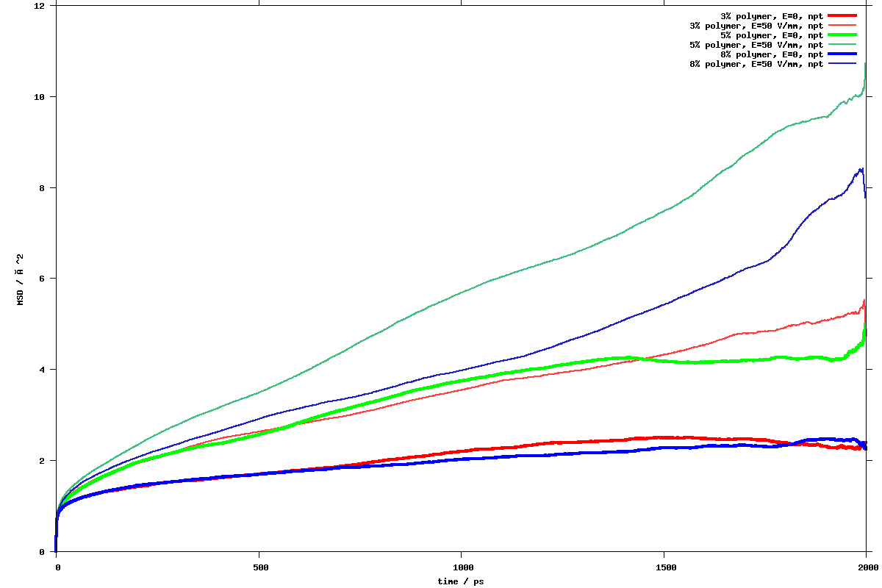Click the 1500 tick label on x-axis
The width and height of the screenshot is (882, 588).
coord(664,567)
